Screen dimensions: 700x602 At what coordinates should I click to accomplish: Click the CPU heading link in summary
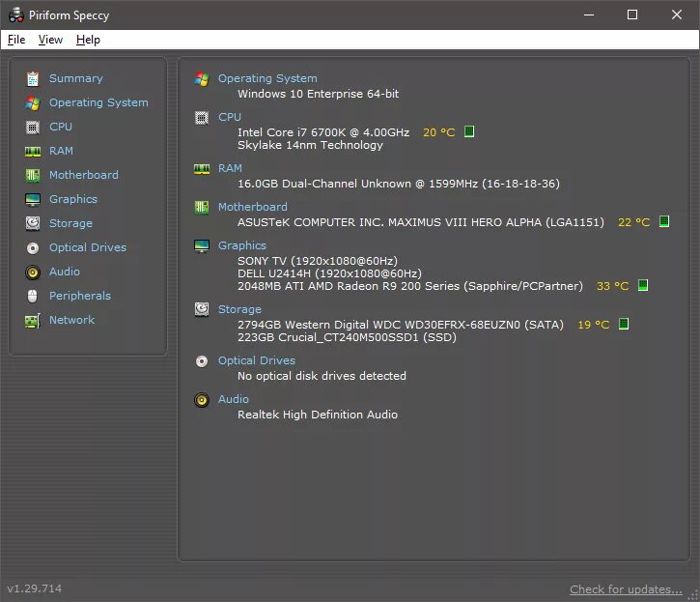[x=230, y=117]
